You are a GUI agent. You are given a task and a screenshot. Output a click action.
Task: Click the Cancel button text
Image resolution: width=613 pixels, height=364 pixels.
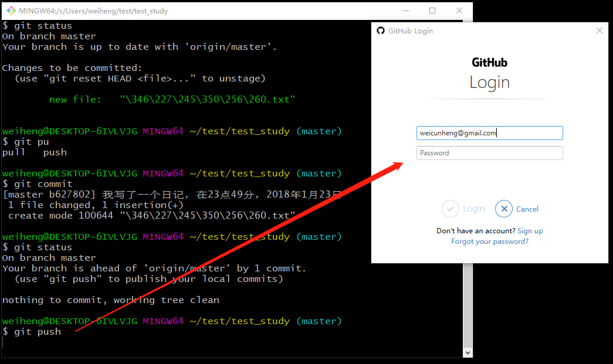pyautogui.click(x=527, y=209)
